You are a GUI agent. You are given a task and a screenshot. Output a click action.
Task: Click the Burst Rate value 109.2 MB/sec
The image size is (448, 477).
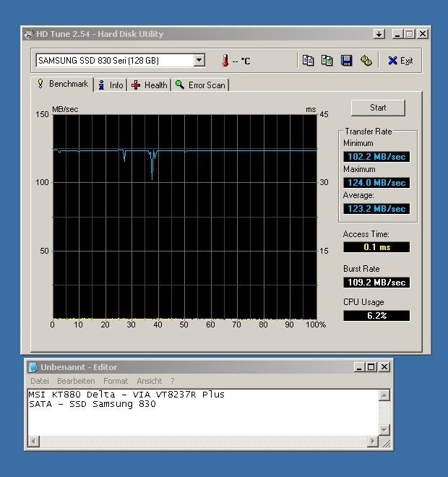click(376, 283)
